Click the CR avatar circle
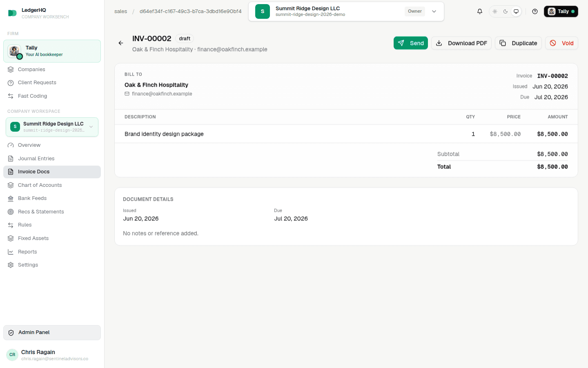Screen dimensions: 588x368 click(12, 355)
